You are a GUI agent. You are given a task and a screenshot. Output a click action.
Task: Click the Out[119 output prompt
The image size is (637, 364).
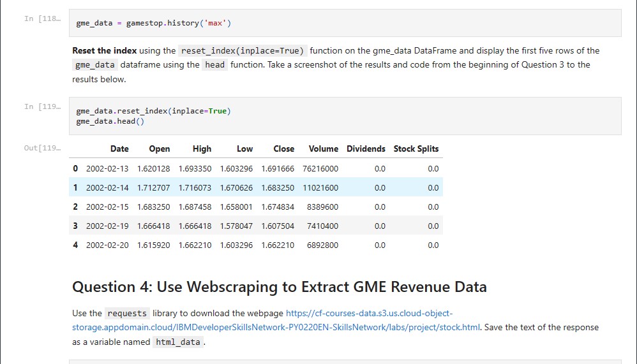click(42, 148)
